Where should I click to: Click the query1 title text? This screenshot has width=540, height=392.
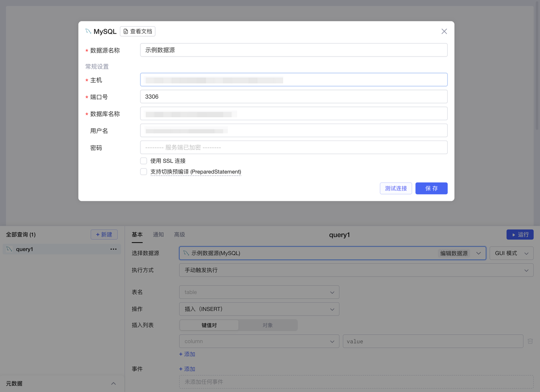[340, 235]
